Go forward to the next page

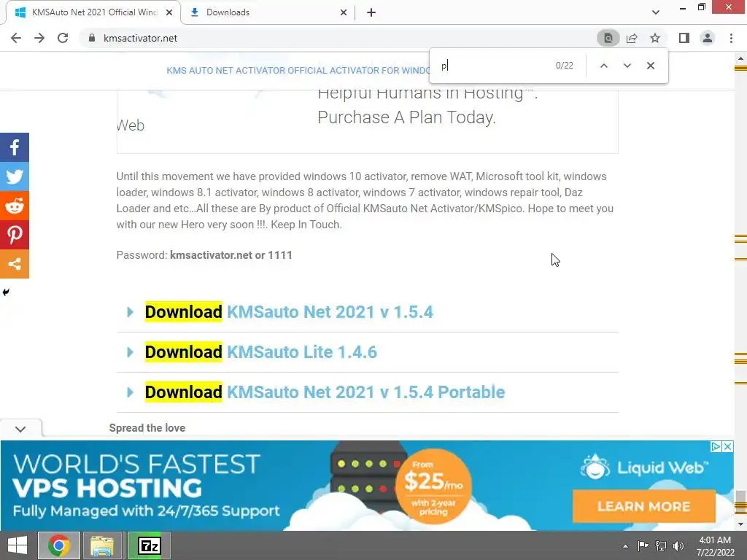[39, 38]
